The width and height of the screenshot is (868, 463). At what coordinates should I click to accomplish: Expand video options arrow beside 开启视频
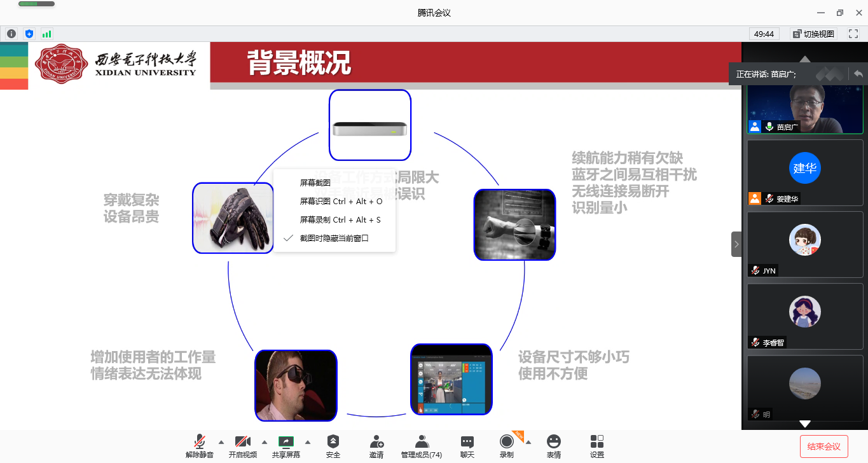[265, 442]
